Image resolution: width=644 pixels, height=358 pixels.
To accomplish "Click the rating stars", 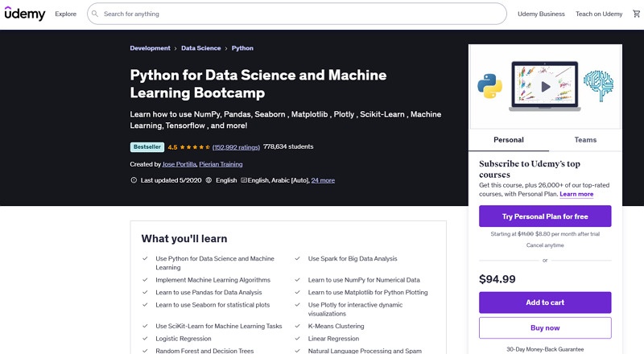I will (195, 147).
